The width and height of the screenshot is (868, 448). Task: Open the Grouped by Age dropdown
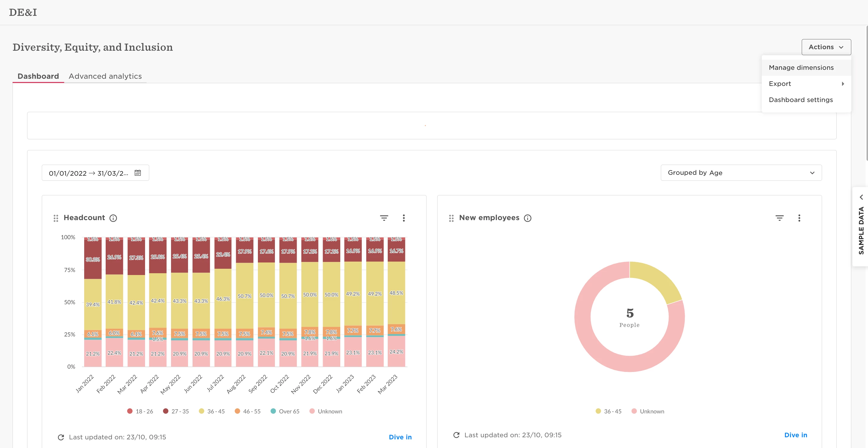pyautogui.click(x=741, y=173)
